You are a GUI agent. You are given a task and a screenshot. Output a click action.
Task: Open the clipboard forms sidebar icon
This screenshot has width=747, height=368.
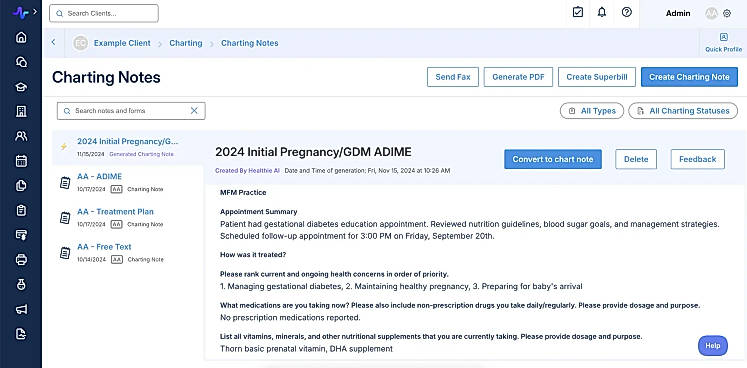click(21, 210)
